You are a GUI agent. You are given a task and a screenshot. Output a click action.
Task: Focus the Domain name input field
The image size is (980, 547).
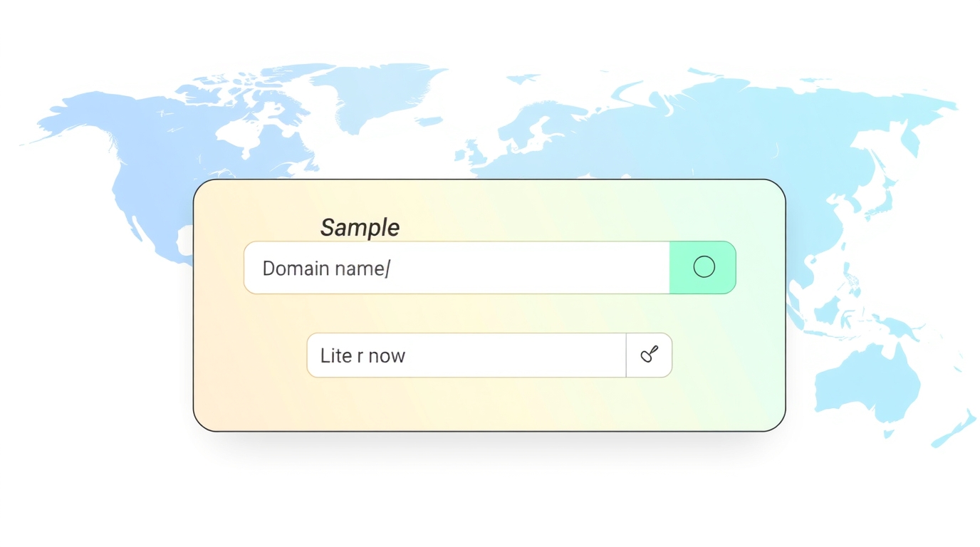point(457,268)
